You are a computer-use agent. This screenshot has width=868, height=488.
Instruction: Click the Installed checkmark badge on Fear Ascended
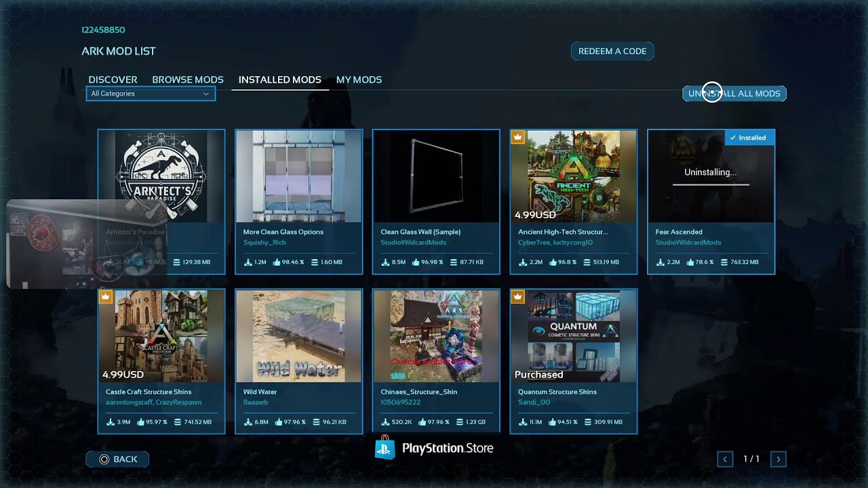click(749, 138)
